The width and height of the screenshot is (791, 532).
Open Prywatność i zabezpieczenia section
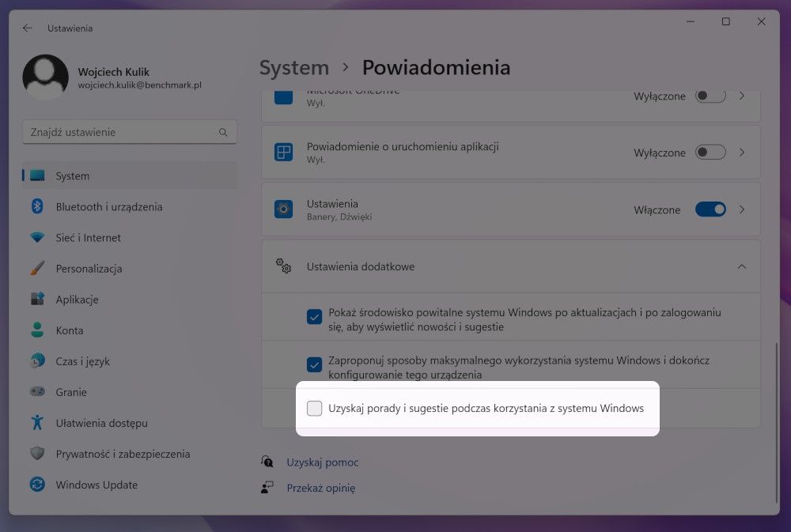coord(130,453)
